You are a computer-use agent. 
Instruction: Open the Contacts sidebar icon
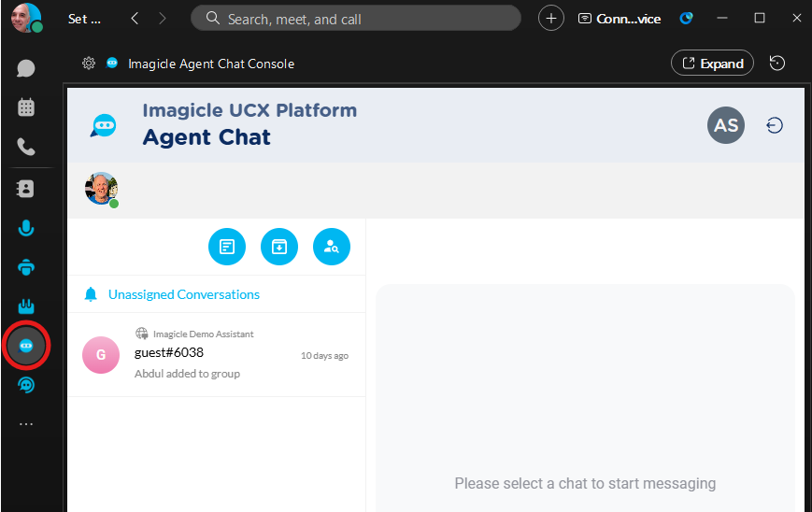coord(26,189)
